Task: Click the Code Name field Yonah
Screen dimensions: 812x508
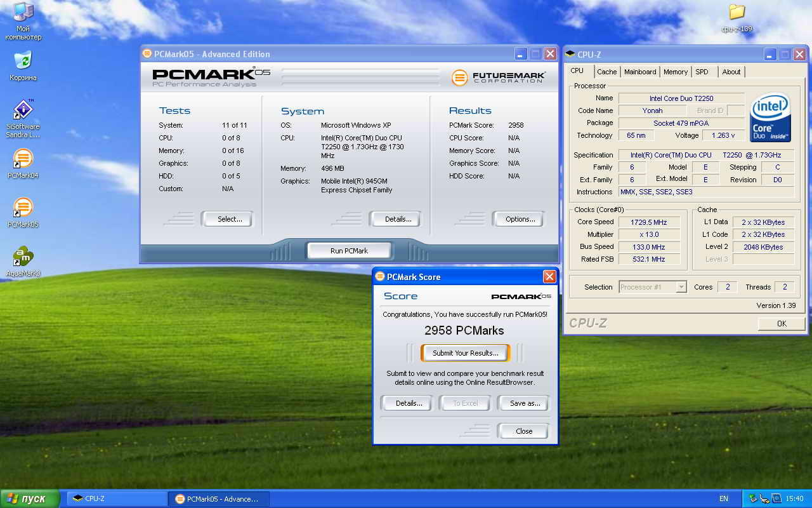Action: pyautogui.click(x=652, y=110)
